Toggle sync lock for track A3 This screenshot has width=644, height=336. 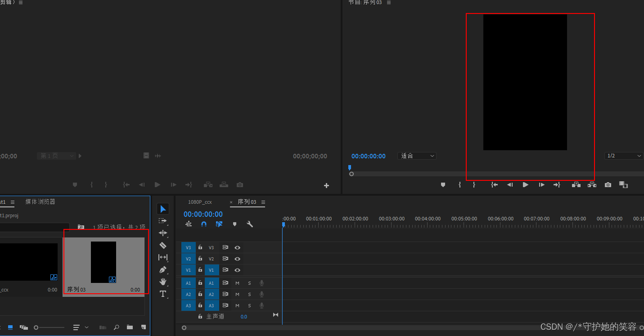(x=225, y=305)
